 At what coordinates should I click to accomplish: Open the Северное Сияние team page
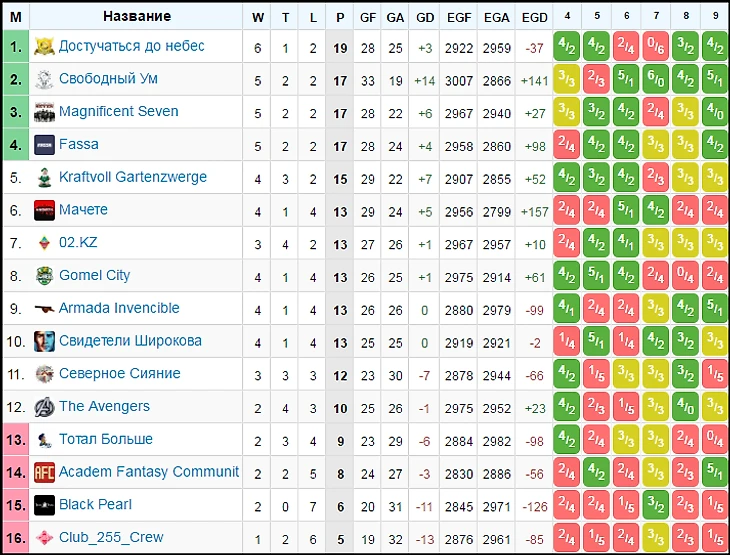(119, 374)
